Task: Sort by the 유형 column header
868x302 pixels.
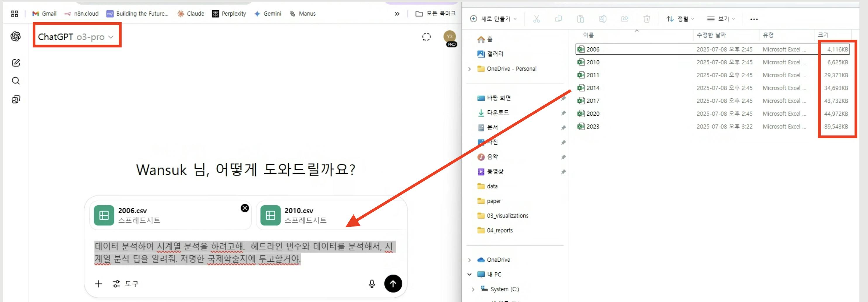Action: tap(768, 35)
